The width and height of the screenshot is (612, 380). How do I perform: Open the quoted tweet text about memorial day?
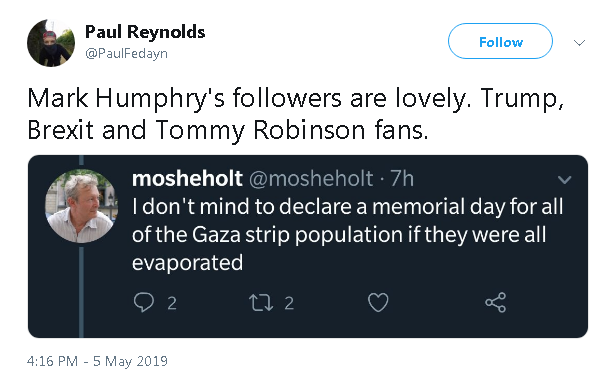pos(347,234)
